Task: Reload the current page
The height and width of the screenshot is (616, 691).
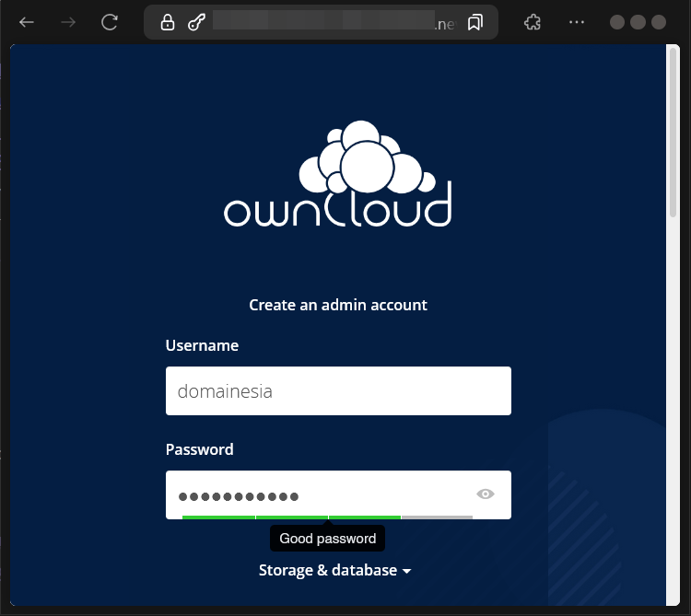Action: point(110,22)
